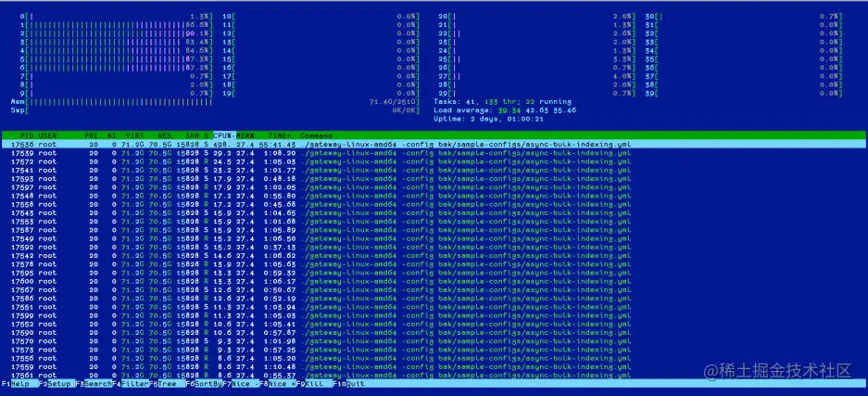This screenshot has height=396, width=868.
Task: Select process row with PID 17542
Action: tap(434, 256)
